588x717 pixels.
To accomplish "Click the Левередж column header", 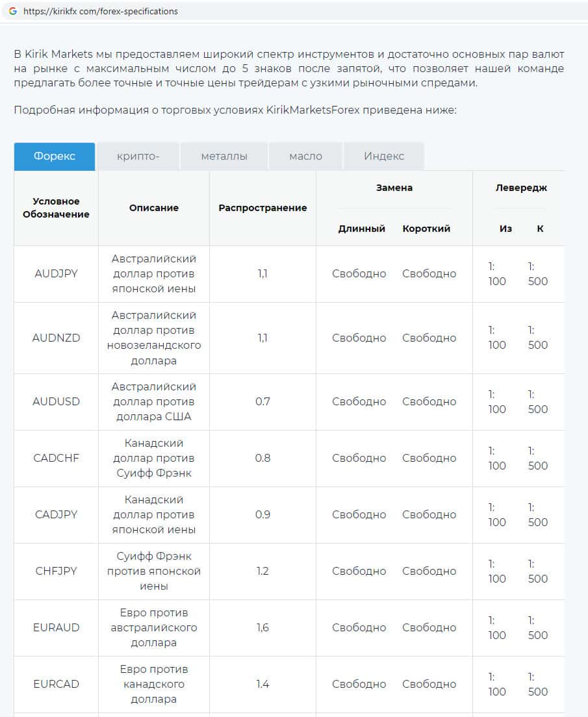I will click(521, 188).
